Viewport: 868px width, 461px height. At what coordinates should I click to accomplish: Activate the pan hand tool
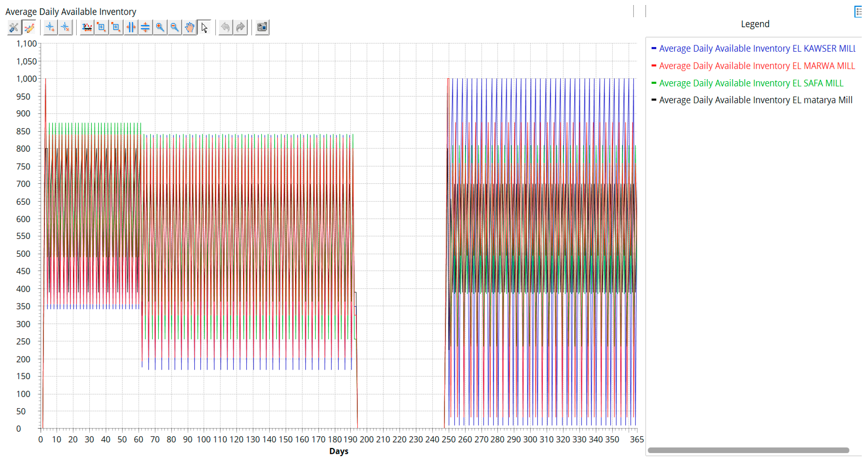point(190,27)
